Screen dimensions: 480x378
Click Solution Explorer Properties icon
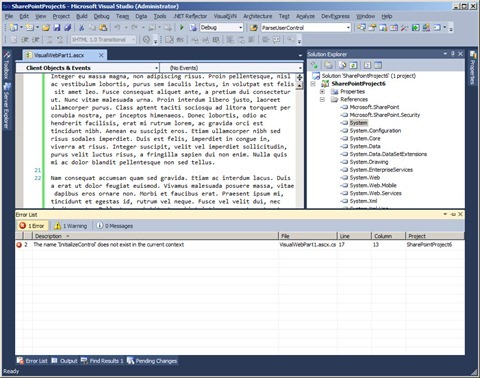pyautogui.click(x=314, y=65)
